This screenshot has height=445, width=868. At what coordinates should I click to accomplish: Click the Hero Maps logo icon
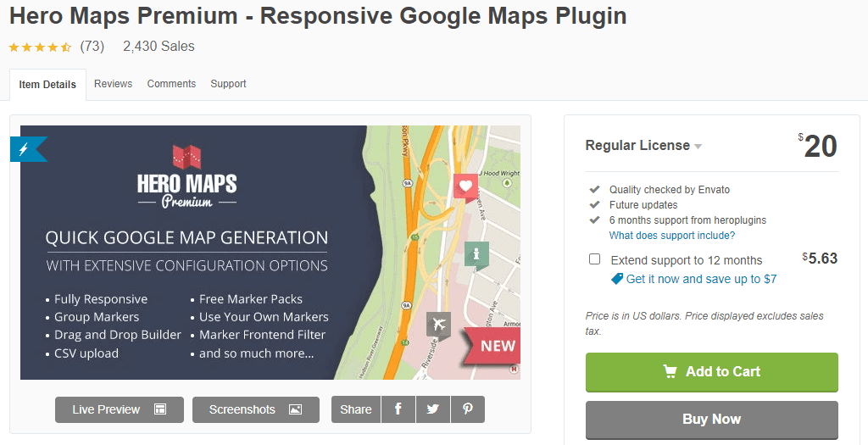pos(186,156)
